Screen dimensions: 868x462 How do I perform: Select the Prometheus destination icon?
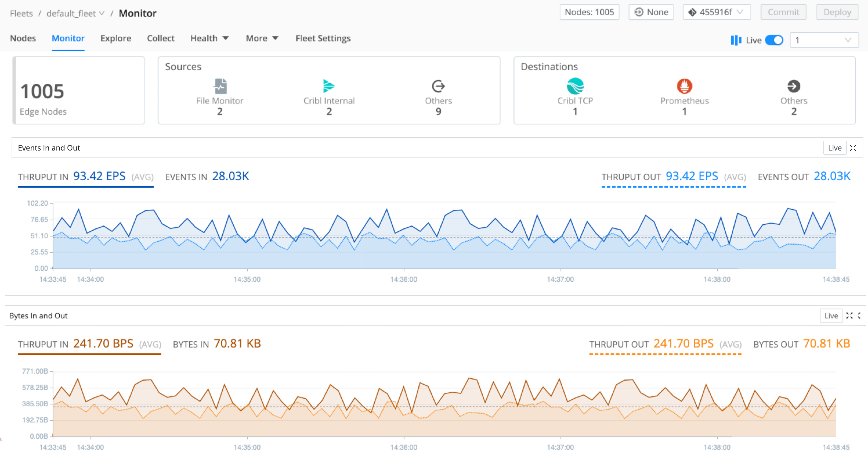click(684, 87)
